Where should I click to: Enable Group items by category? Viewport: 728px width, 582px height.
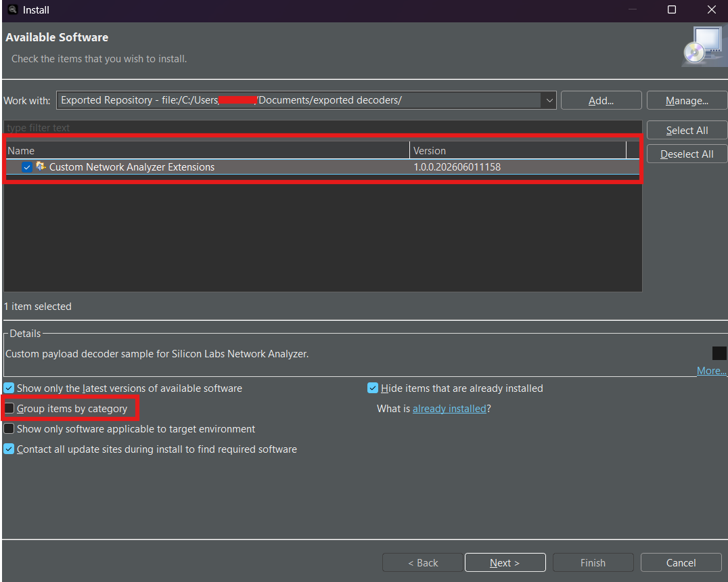pos(9,408)
